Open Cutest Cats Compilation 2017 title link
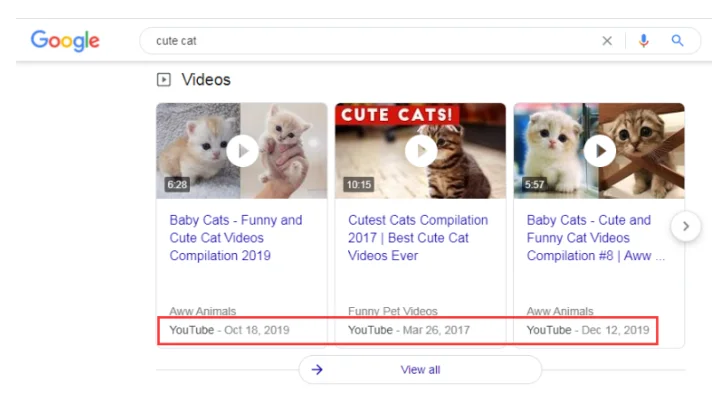Screen dimensions: 712x413 click(x=418, y=238)
